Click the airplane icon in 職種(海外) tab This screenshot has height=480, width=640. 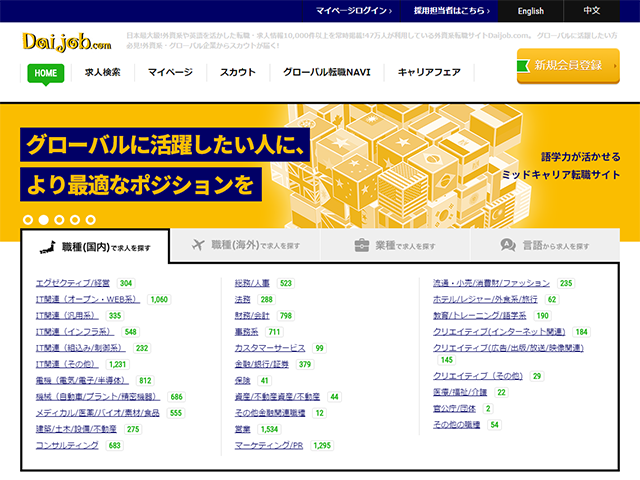coord(198,245)
